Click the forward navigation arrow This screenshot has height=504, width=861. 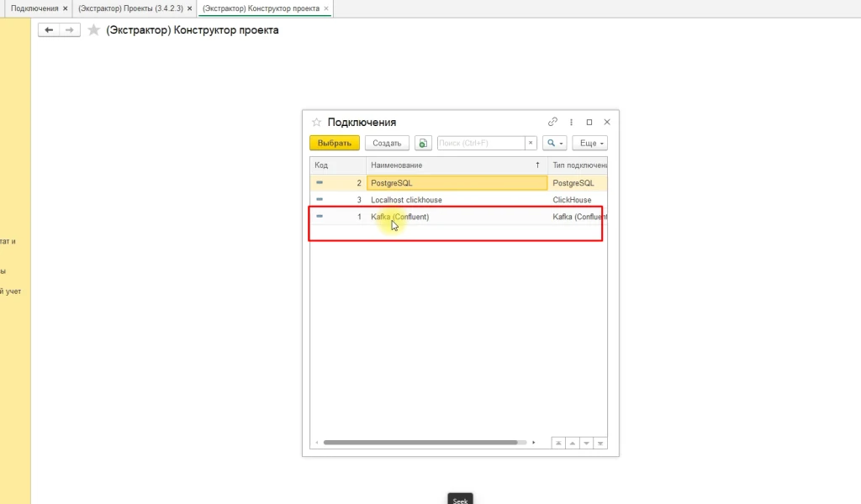70,30
